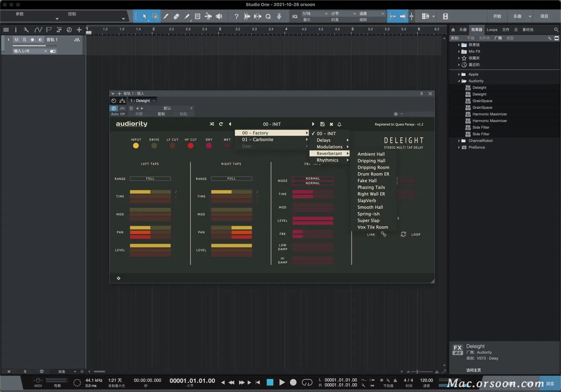This screenshot has width=561, height=392.
Task: Click the red HF CUT knob
Action: (190, 146)
